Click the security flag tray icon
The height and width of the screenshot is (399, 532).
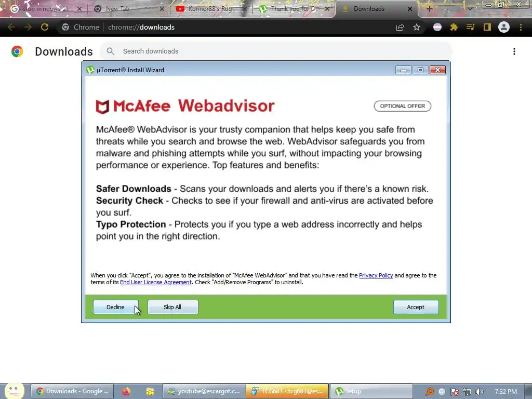(454, 392)
